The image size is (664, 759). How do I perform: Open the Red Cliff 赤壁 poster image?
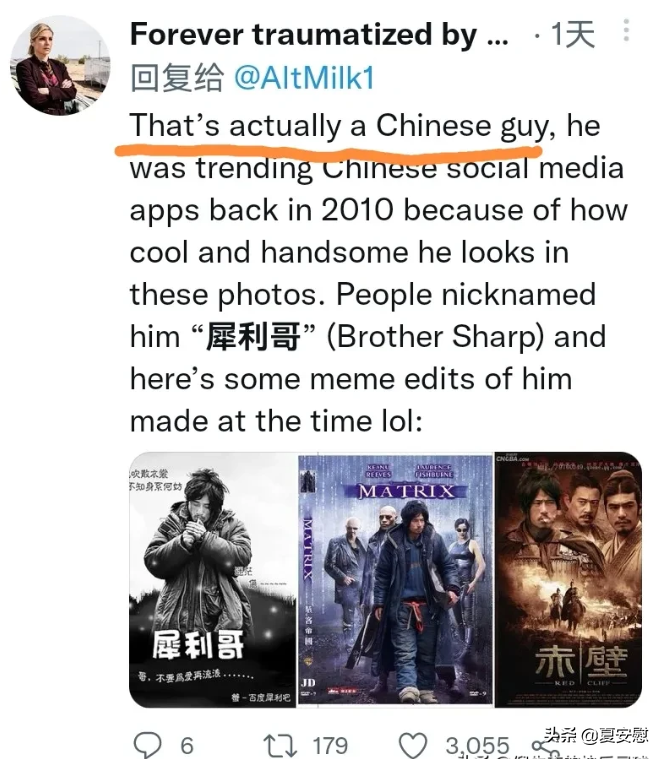568,580
